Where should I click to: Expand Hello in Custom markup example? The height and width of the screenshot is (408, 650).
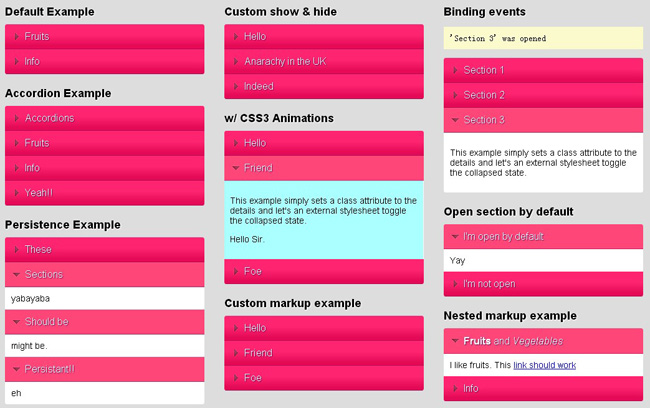[255, 327]
